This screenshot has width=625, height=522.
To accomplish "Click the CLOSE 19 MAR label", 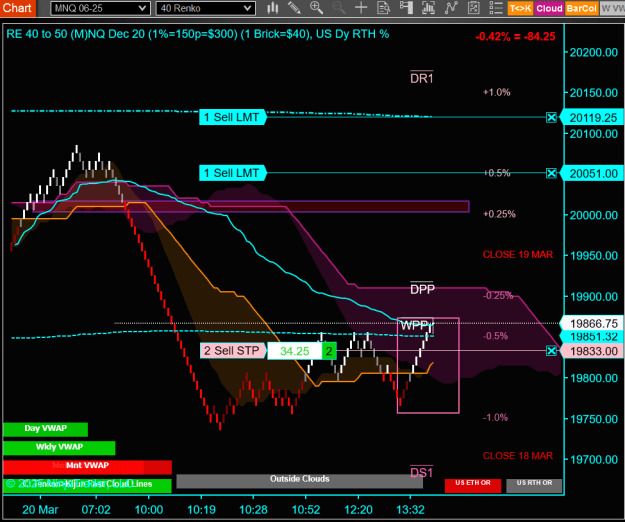I will pos(517,255).
